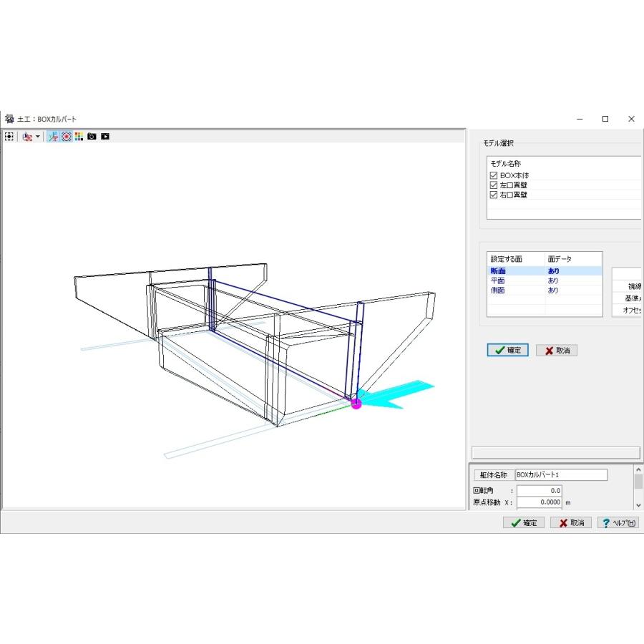
Task: Click the movie recording icon
Action: pos(104,136)
